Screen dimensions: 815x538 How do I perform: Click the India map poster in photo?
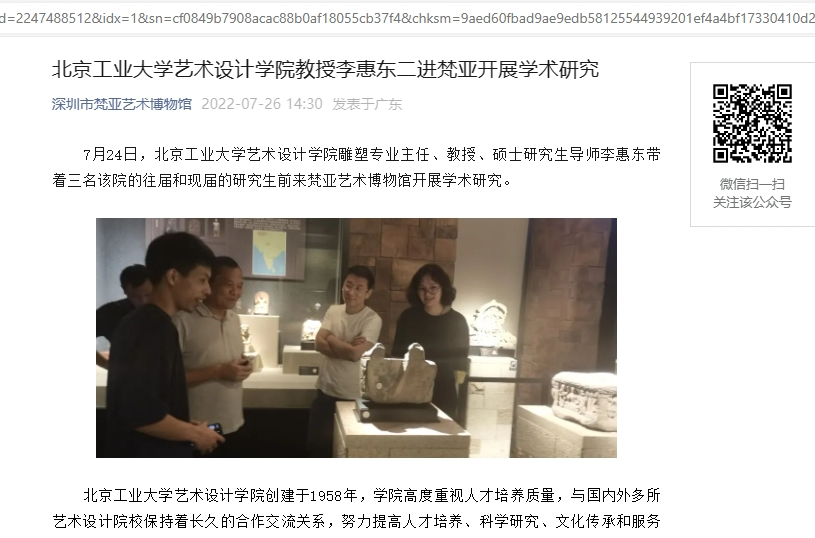click(x=269, y=253)
